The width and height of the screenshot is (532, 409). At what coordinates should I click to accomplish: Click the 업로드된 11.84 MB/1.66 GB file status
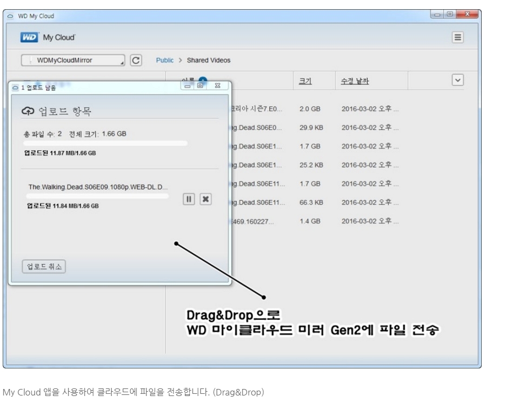point(63,206)
